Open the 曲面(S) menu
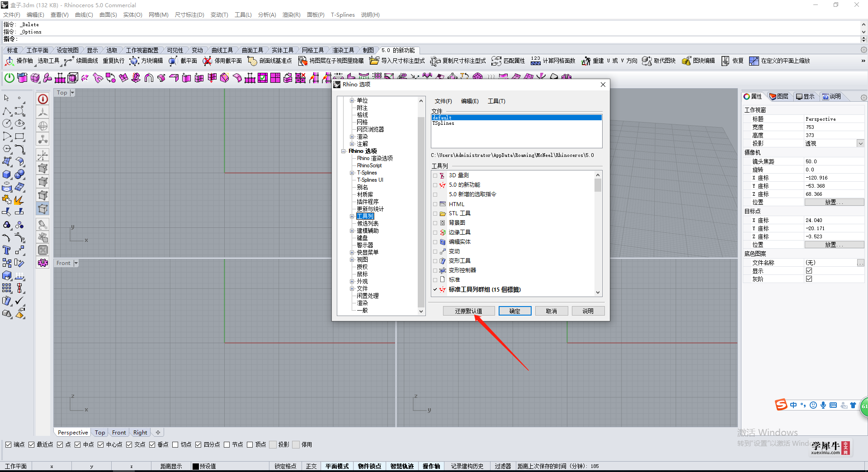The image size is (868, 472). pos(108,14)
